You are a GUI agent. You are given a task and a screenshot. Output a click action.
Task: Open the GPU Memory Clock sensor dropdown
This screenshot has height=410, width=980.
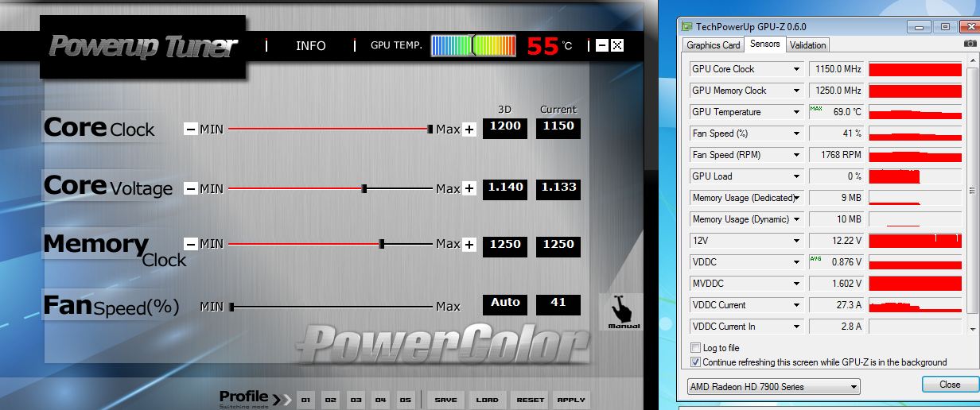[796, 91]
